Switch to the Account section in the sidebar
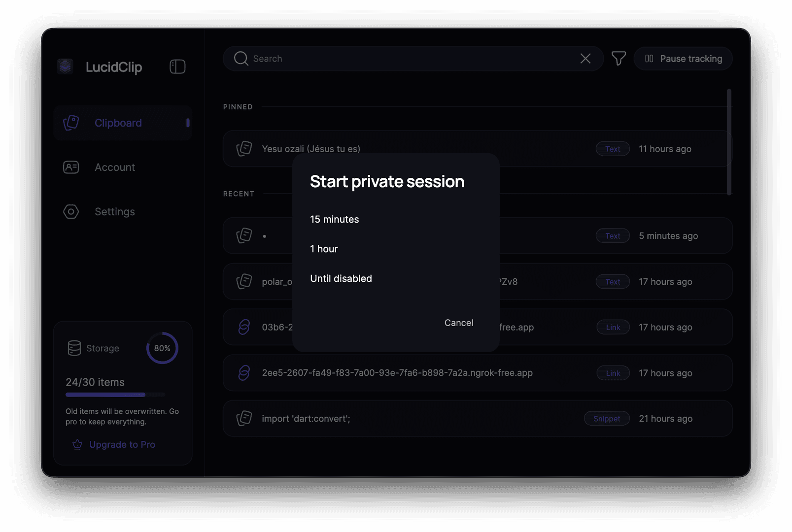The width and height of the screenshot is (792, 532). coord(114,167)
